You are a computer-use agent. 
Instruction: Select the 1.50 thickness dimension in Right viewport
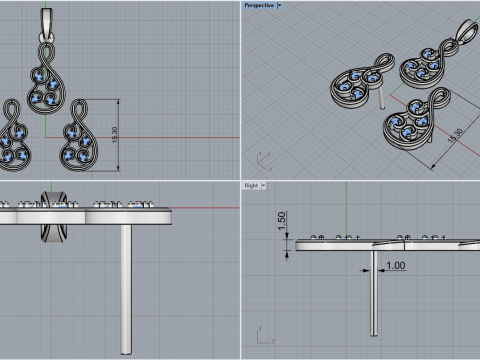(282, 221)
